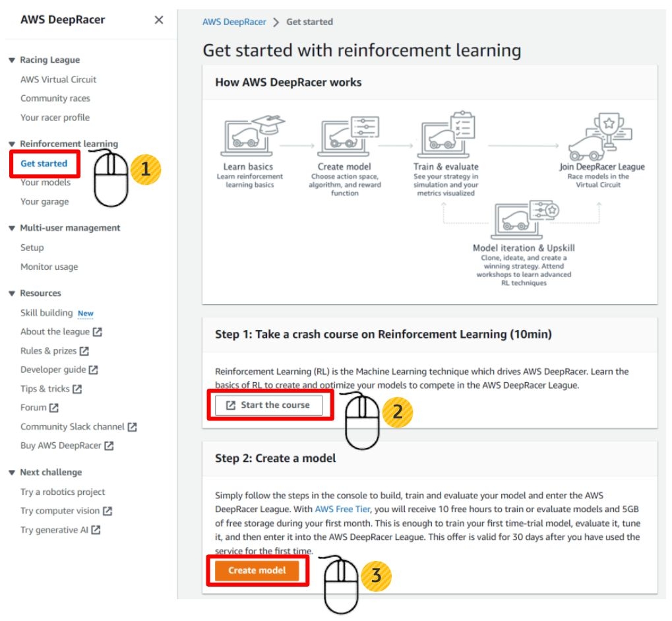Click the Create model orange button
The width and height of the screenshot is (672, 621).
[x=257, y=570]
